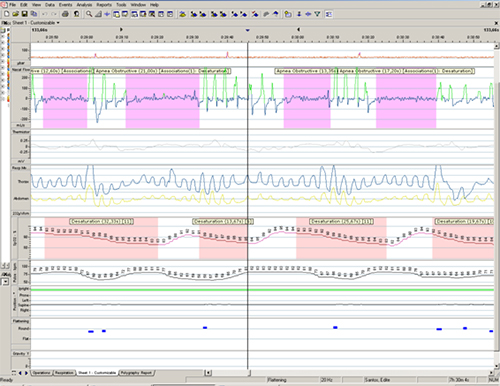The image size is (500, 386).
Task: Click the blue down-arrow toolbar icon
Action: click(x=299, y=14)
